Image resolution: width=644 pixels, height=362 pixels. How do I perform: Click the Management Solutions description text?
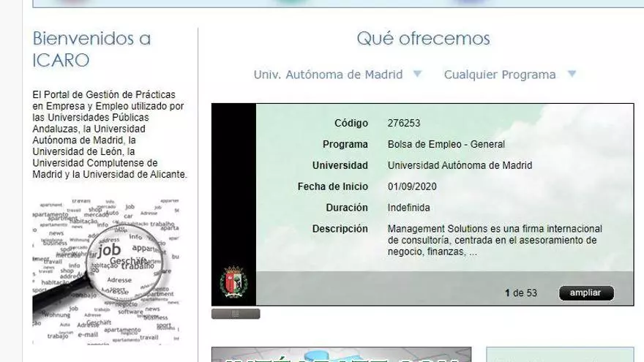click(495, 241)
